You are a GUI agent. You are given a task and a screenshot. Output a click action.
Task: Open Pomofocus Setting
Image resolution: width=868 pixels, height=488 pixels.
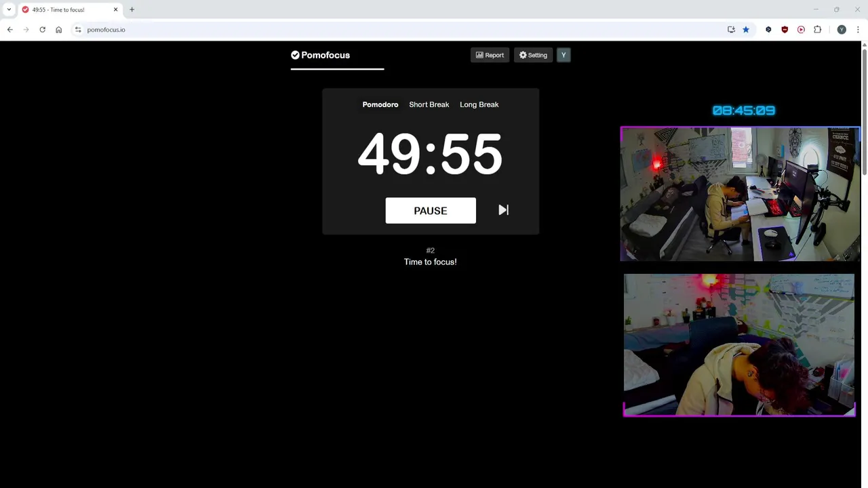[533, 55]
